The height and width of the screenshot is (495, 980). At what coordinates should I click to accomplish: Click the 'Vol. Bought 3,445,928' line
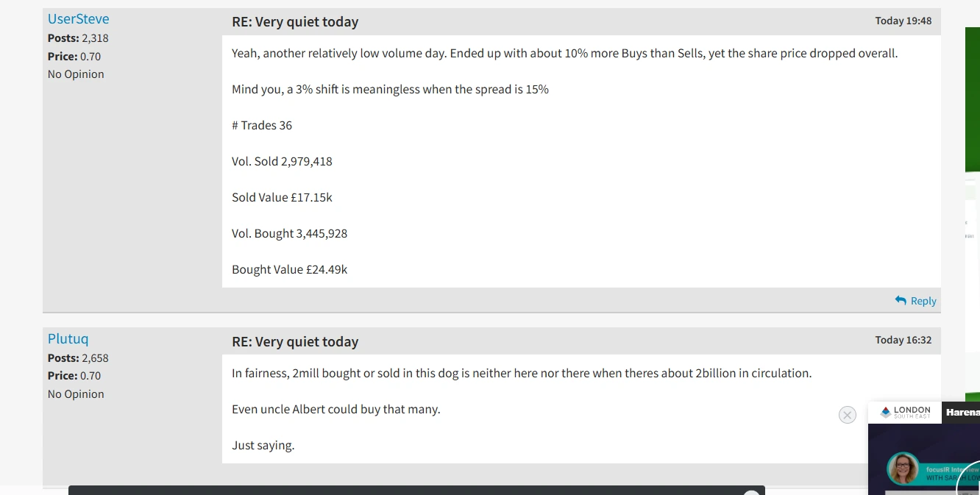289,234
